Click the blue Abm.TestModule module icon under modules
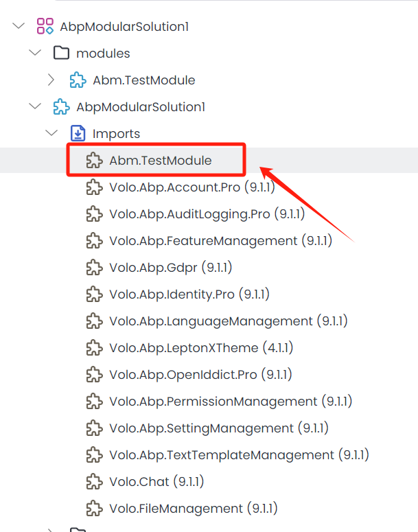 [x=78, y=80]
